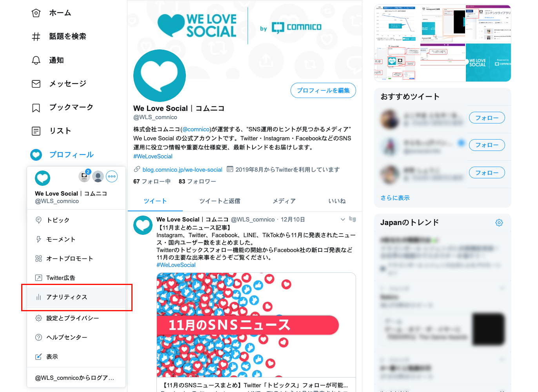The image size is (538, 392).
Task: Click the プロフィールを編集 button
Action: [324, 91]
